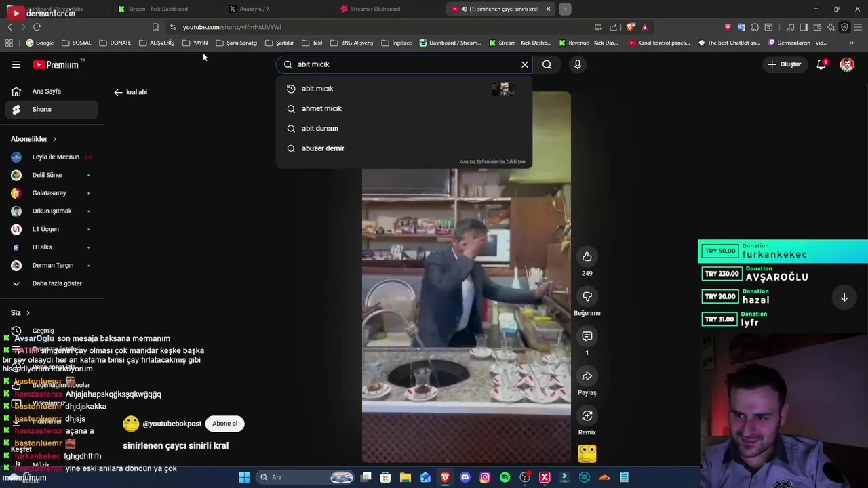
Task: Open the comments on the short
Action: pos(587,336)
